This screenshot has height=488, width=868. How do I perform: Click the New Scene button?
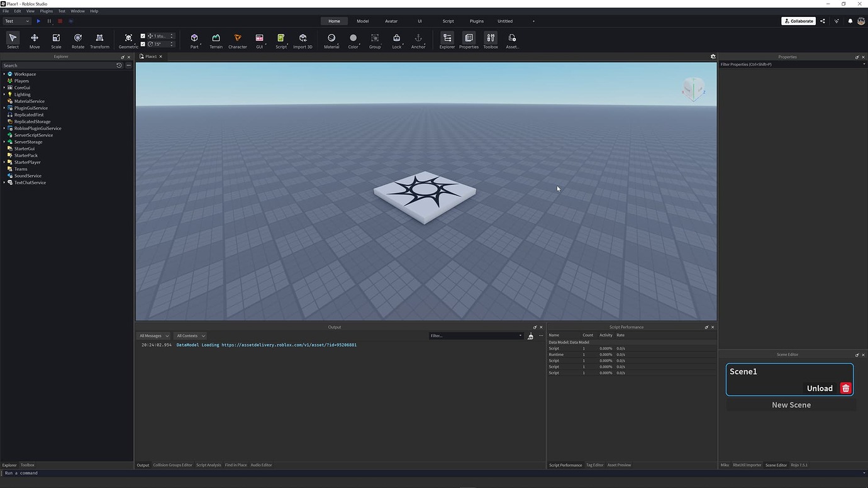tap(791, 404)
